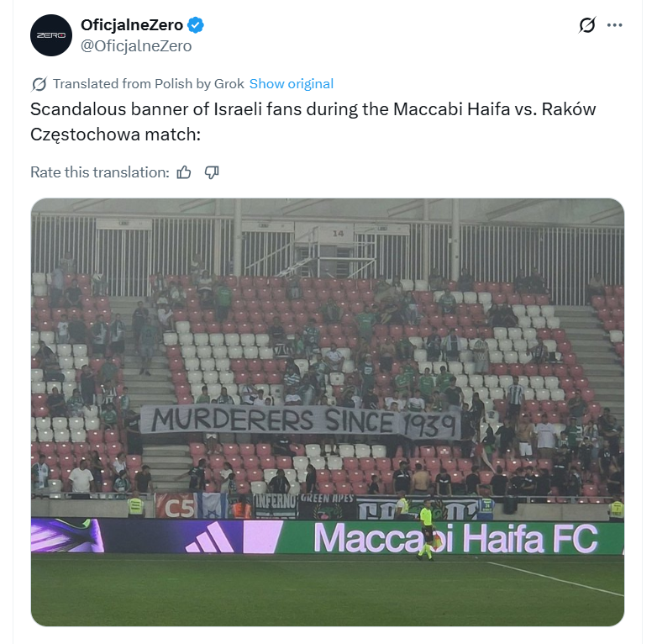This screenshot has height=644, width=657.
Task: Rate translation with thumbs up
Action: (x=184, y=172)
